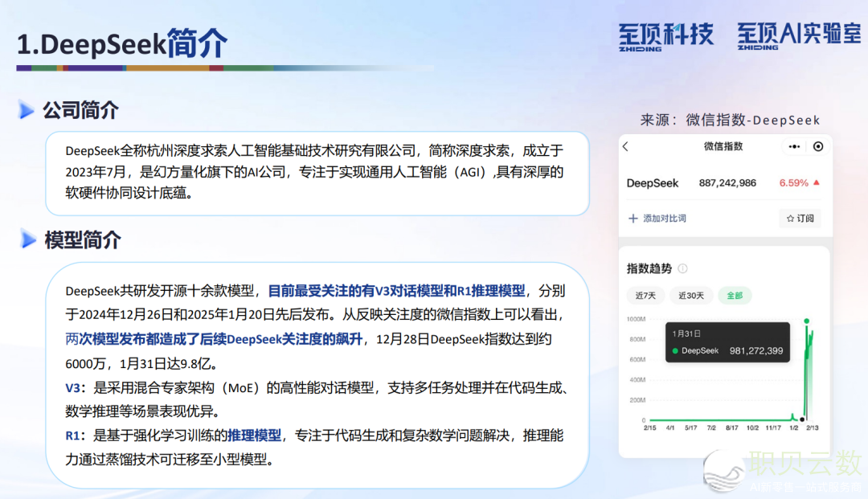
Task: Click the 至顶AI实验室 logo
Action: pos(799,36)
